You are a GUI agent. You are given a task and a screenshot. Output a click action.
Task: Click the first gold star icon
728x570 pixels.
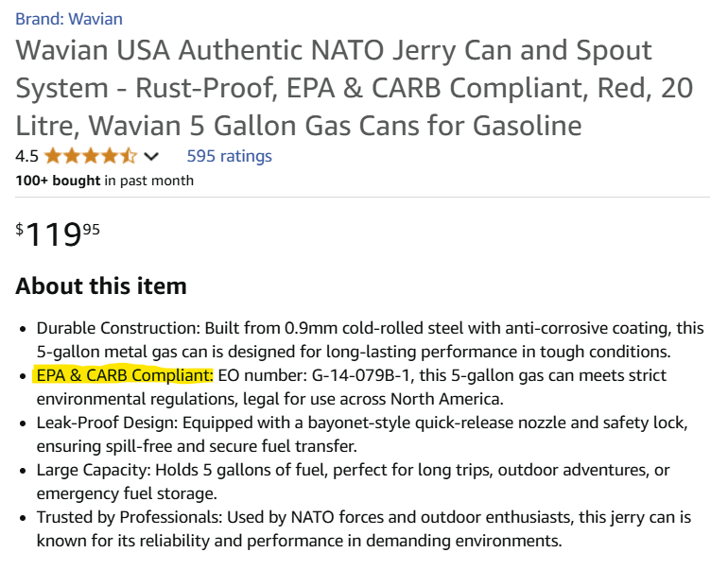point(53,156)
